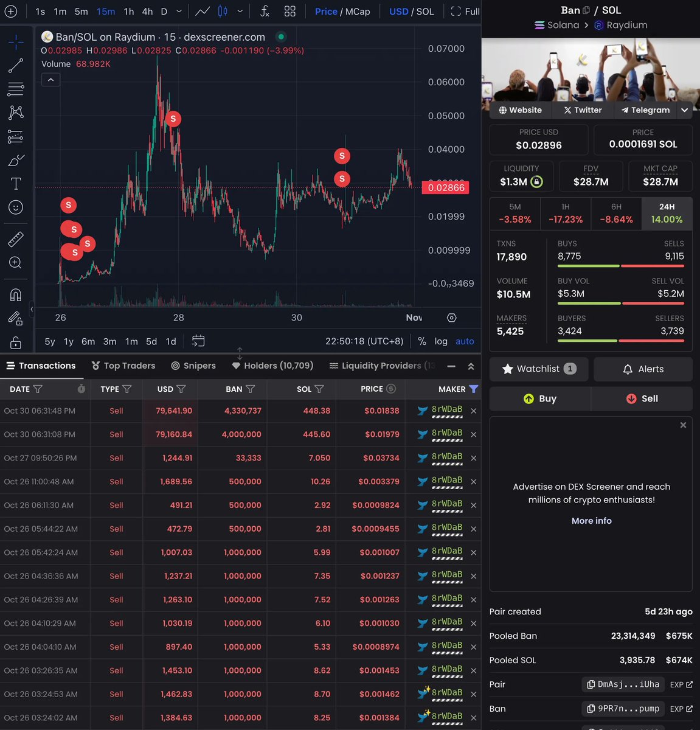Open the candle chart style dropdown
Image resolution: width=700 pixels, height=730 pixels.
tap(240, 11)
